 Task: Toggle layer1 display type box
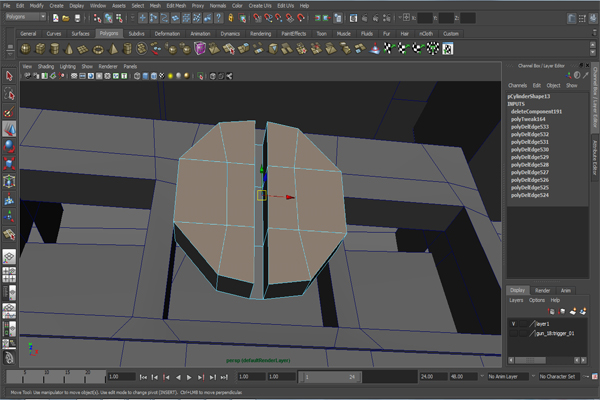523,324
